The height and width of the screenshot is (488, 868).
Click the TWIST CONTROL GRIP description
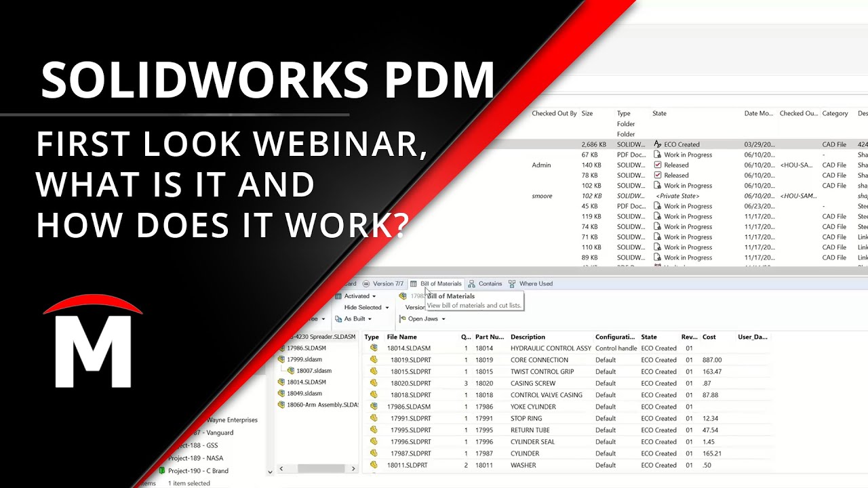coord(542,371)
